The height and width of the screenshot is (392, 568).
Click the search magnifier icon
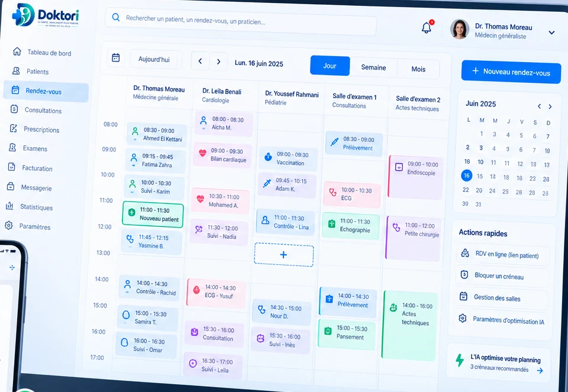click(116, 17)
